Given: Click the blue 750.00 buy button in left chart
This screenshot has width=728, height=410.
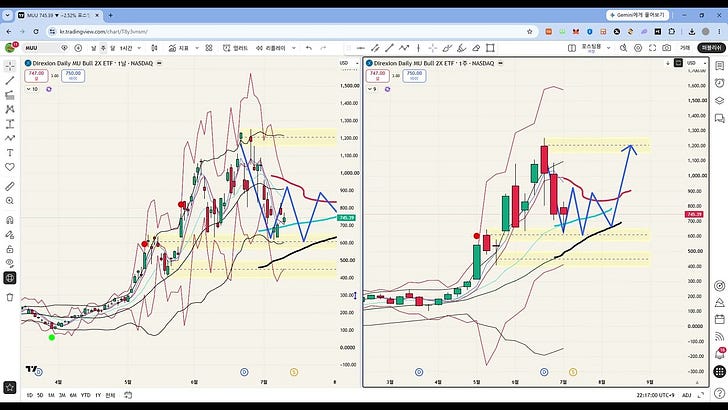Looking at the screenshot, I should [73, 75].
